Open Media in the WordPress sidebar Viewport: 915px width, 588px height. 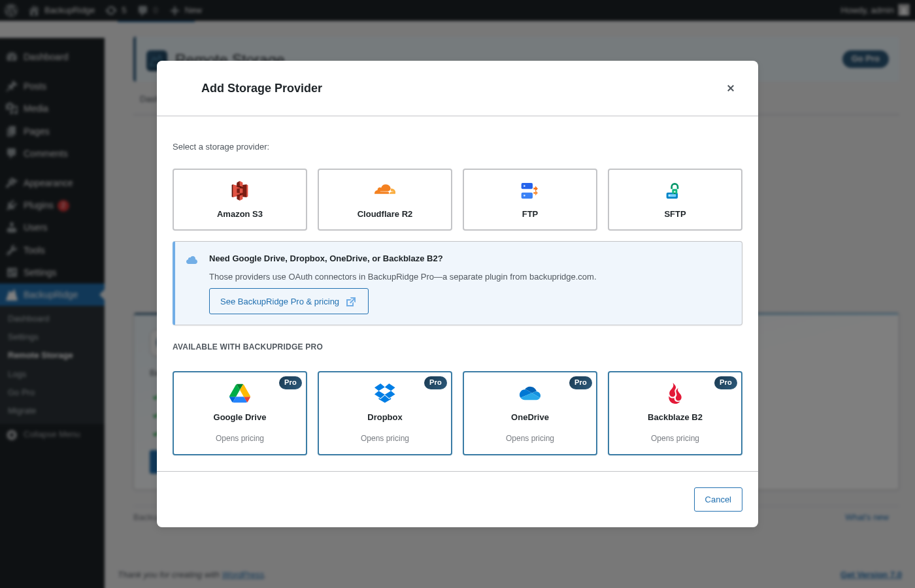click(52, 108)
